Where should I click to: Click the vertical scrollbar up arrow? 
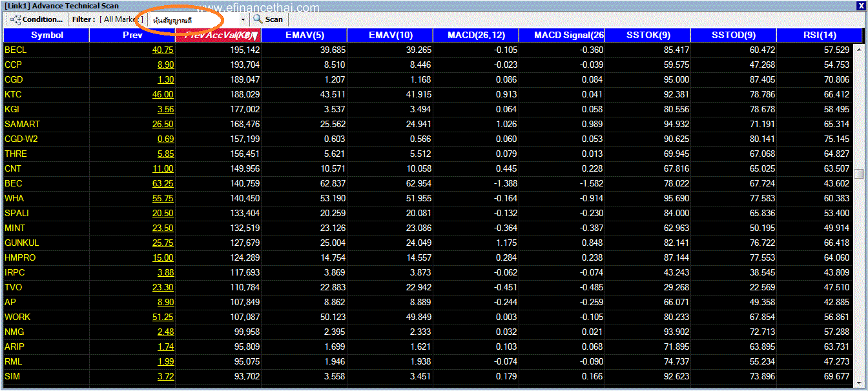(859, 49)
